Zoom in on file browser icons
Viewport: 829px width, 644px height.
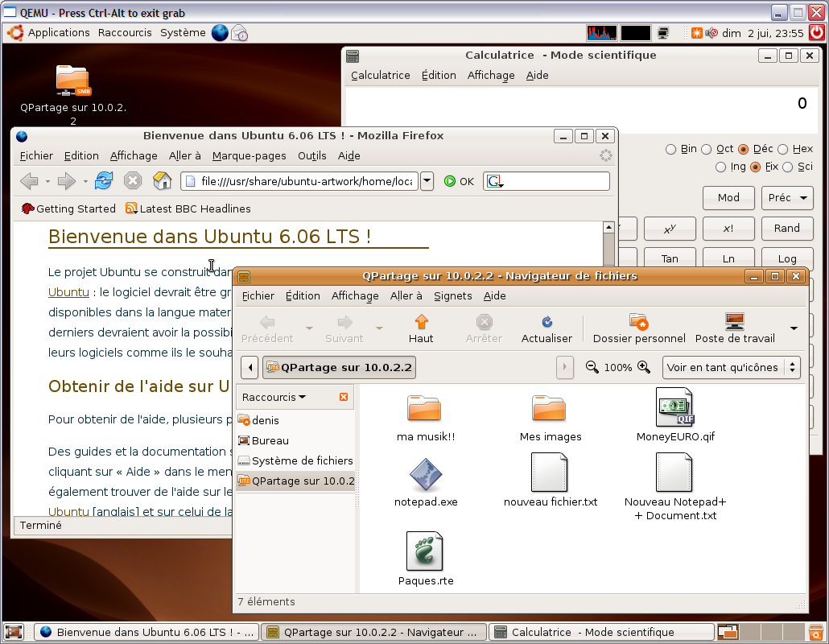pyautogui.click(x=643, y=367)
